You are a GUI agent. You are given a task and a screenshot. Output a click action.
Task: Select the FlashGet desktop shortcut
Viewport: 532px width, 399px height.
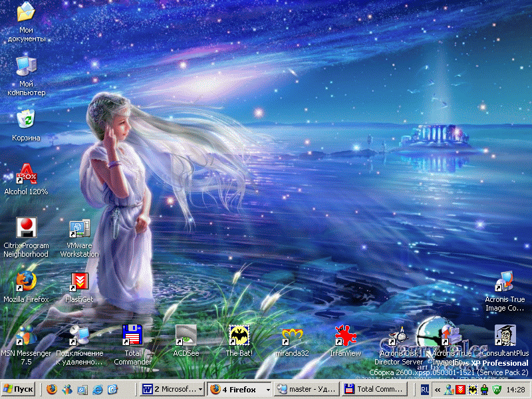[79, 281]
